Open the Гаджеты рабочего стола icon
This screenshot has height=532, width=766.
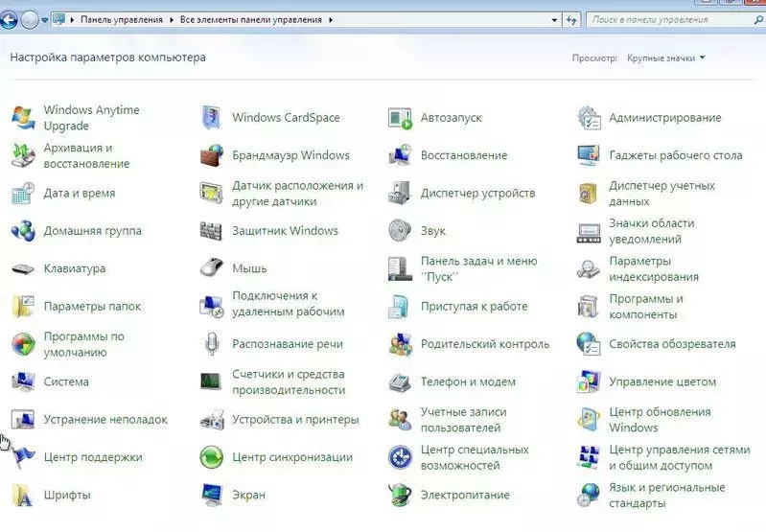point(589,155)
